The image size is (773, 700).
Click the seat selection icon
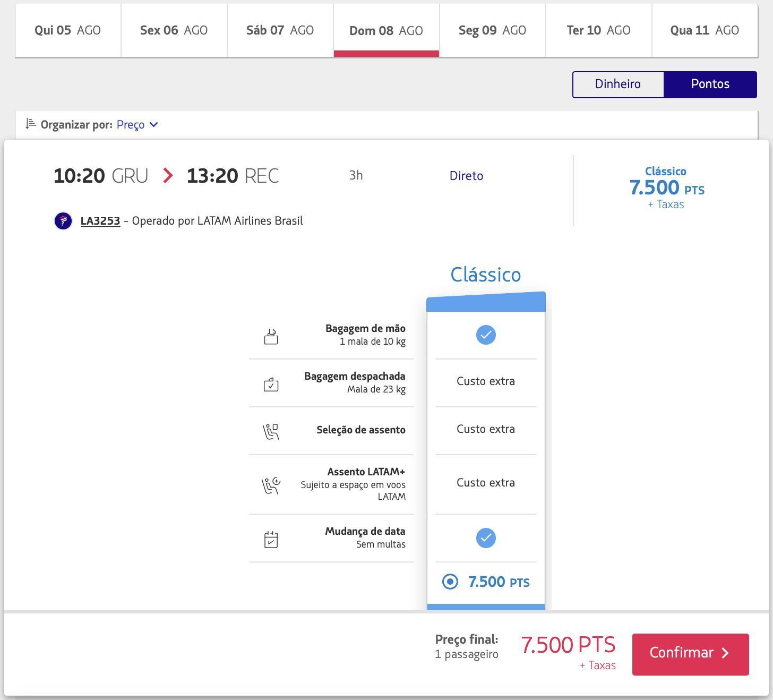(x=271, y=432)
